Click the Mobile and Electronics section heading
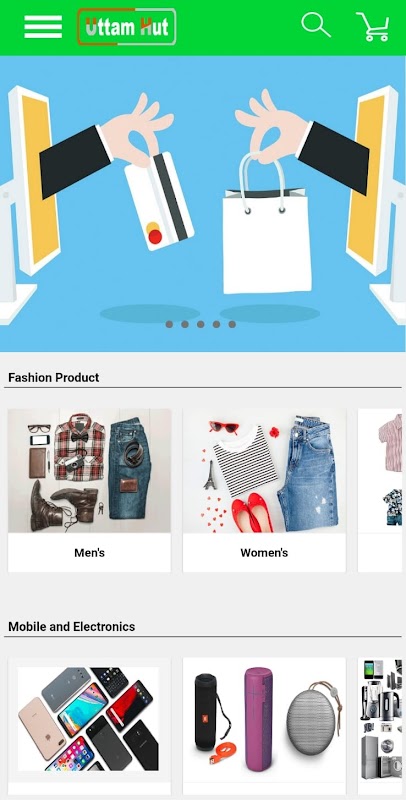406x800 pixels. coord(71,627)
